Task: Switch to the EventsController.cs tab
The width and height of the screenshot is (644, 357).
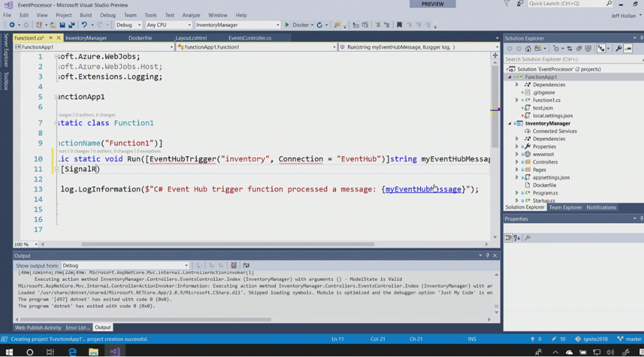Action: [x=250, y=38]
